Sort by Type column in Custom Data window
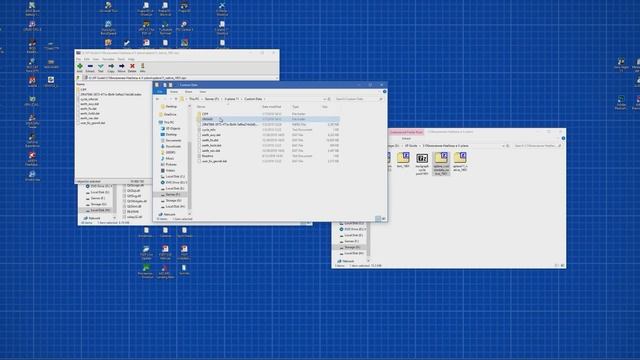This screenshot has height=360, width=640. (296, 107)
